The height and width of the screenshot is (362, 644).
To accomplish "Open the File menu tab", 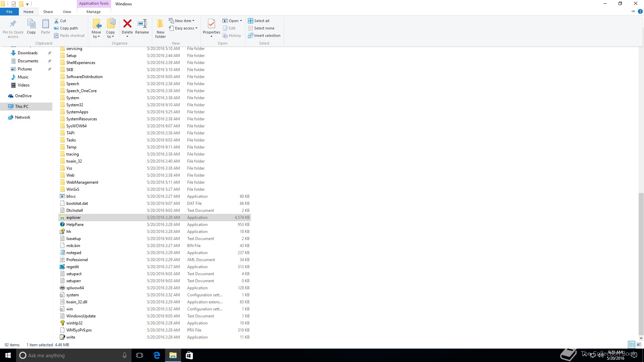I will (x=9, y=12).
